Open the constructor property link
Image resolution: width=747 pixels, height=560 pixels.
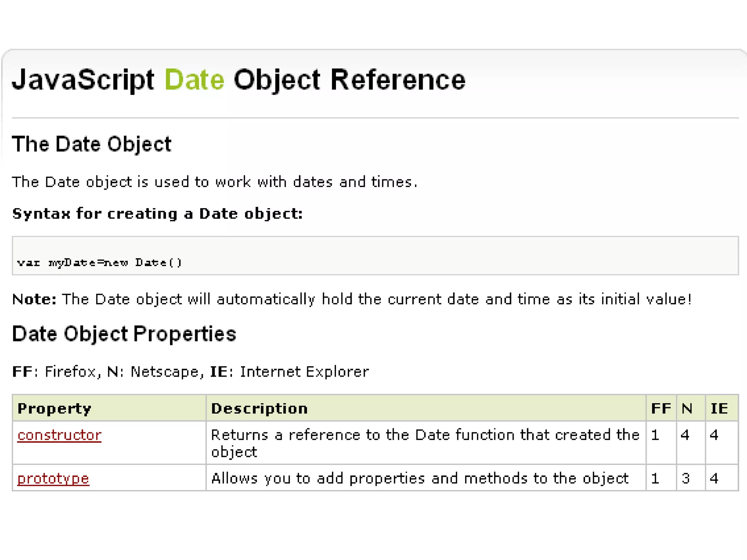[x=59, y=435]
